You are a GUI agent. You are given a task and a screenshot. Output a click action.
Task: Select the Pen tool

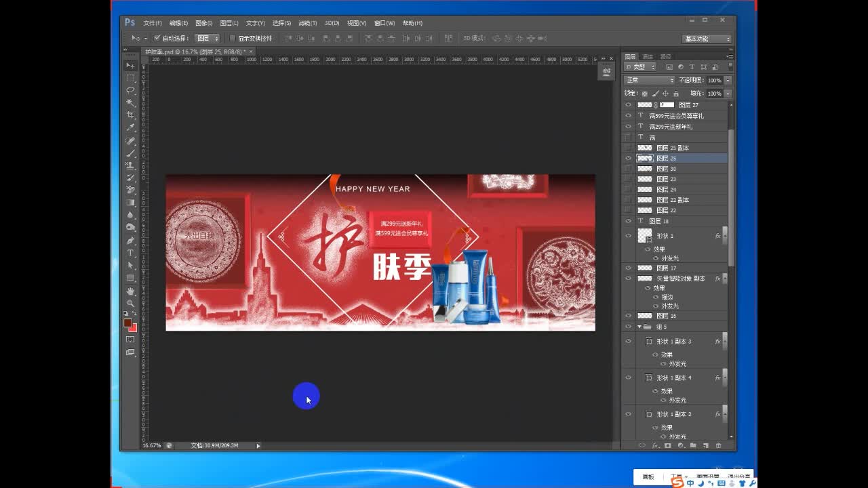point(130,241)
